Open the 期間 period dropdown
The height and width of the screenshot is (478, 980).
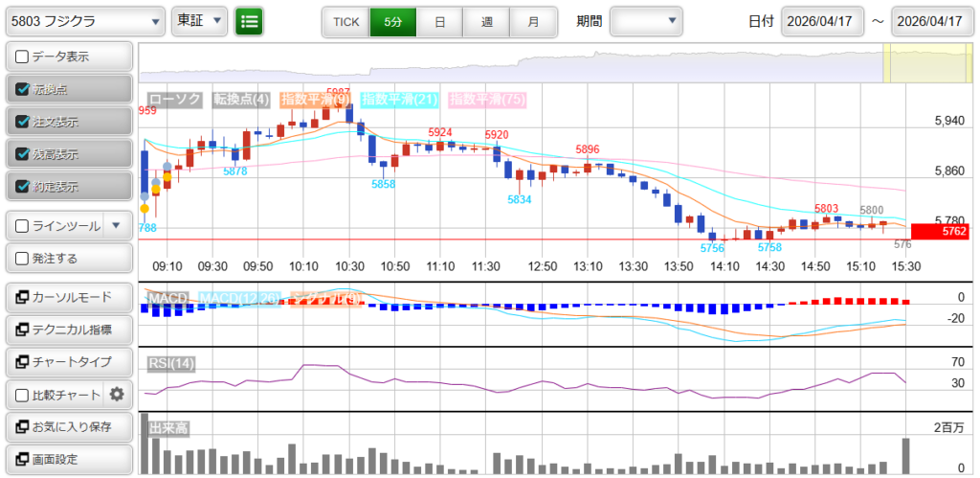coord(646,20)
